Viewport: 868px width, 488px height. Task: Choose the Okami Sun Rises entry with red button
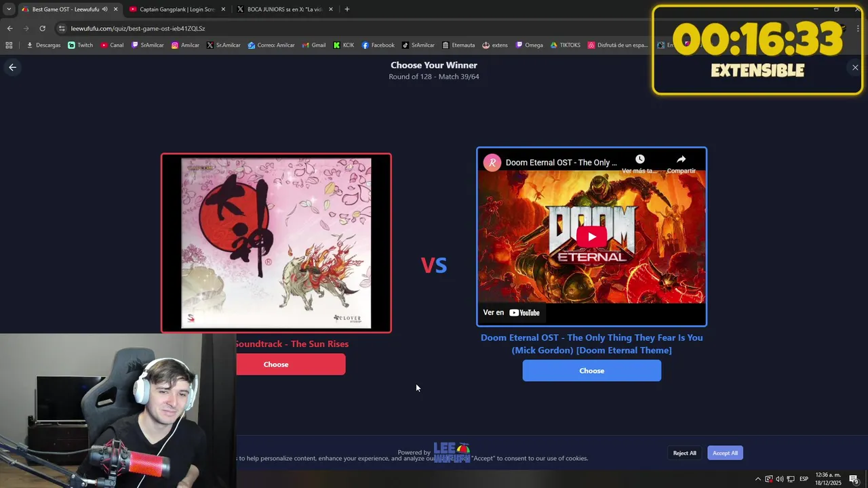coord(290,365)
